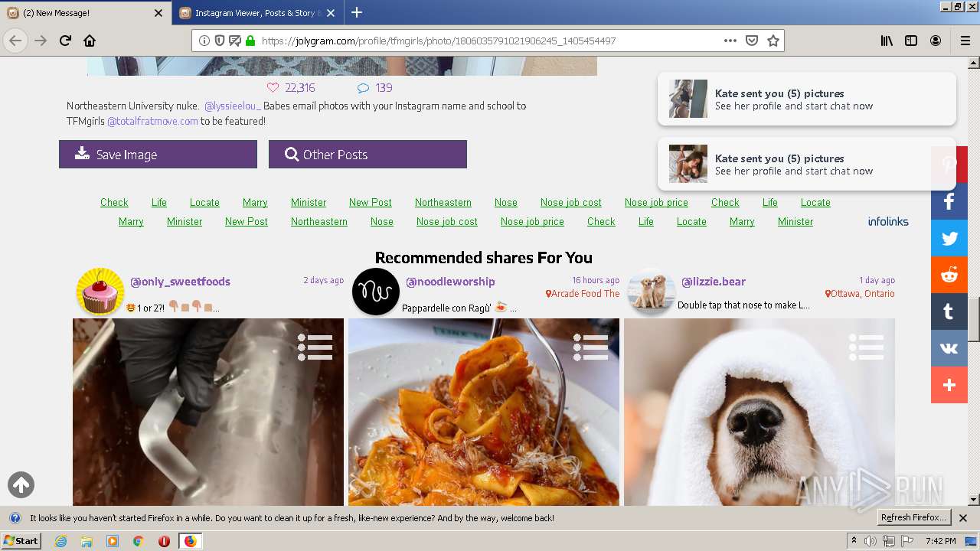The height and width of the screenshot is (551, 980).
Task: Click the heart likes icon
Action: click(x=273, y=87)
